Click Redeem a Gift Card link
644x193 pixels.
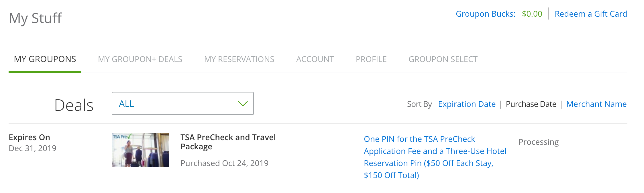tap(591, 14)
